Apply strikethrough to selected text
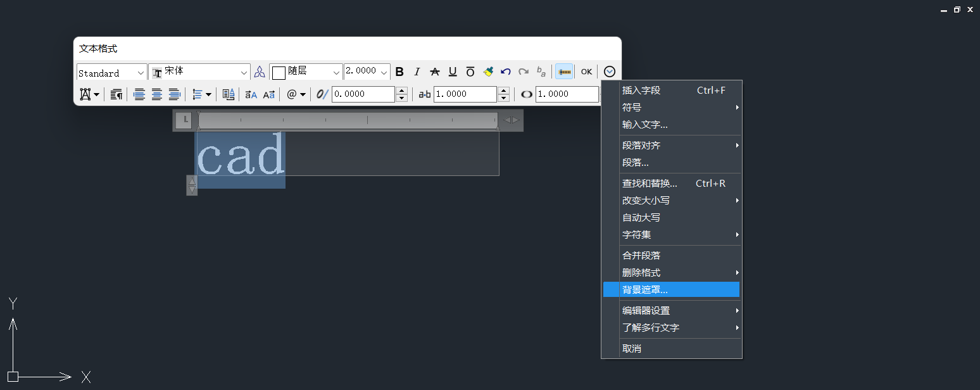 (x=435, y=72)
